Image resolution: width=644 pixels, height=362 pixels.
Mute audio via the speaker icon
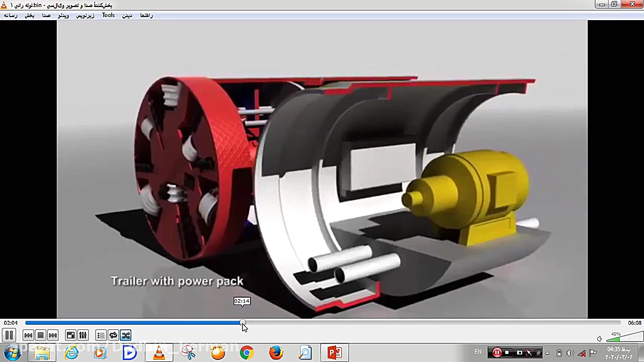[599, 339]
